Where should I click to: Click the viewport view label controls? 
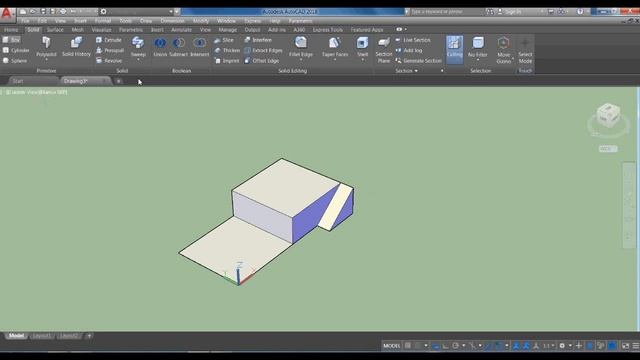coord(36,92)
